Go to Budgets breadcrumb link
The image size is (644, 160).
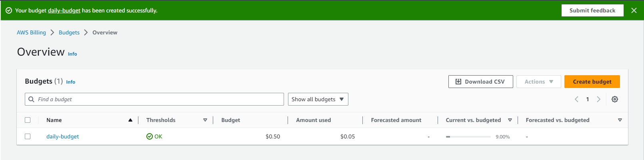[x=69, y=32]
